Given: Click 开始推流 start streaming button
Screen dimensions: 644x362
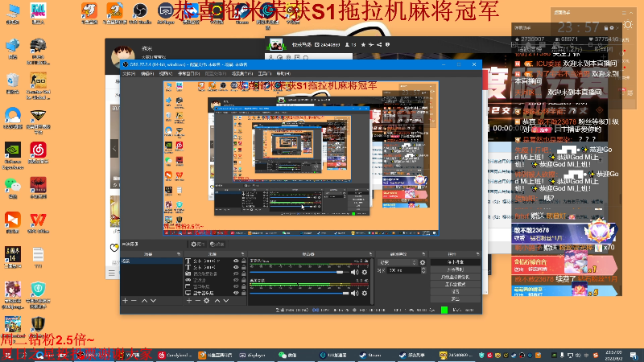Looking at the screenshot, I should (x=456, y=262).
